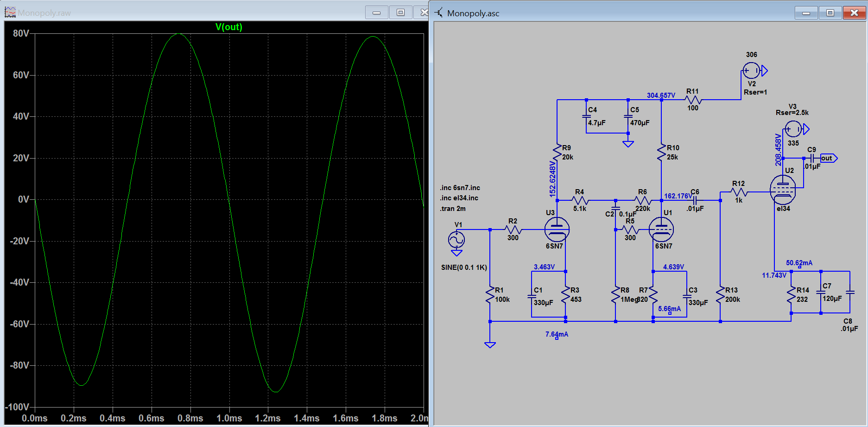
Task: Click the Rser=2.5k text on V3
Action: [792, 113]
